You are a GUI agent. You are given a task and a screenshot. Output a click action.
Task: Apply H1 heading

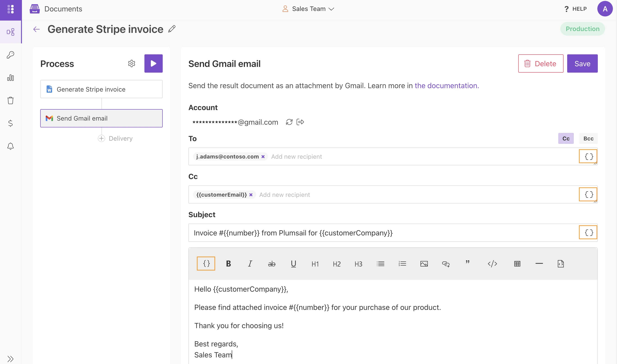coord(315,264)
